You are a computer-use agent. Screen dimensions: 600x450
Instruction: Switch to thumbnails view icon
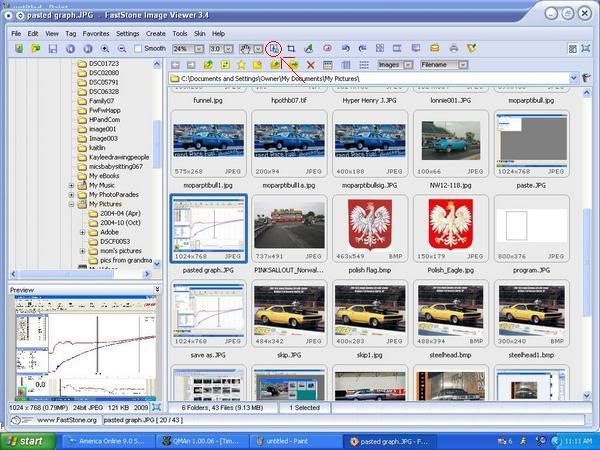[x=328, y=65]
